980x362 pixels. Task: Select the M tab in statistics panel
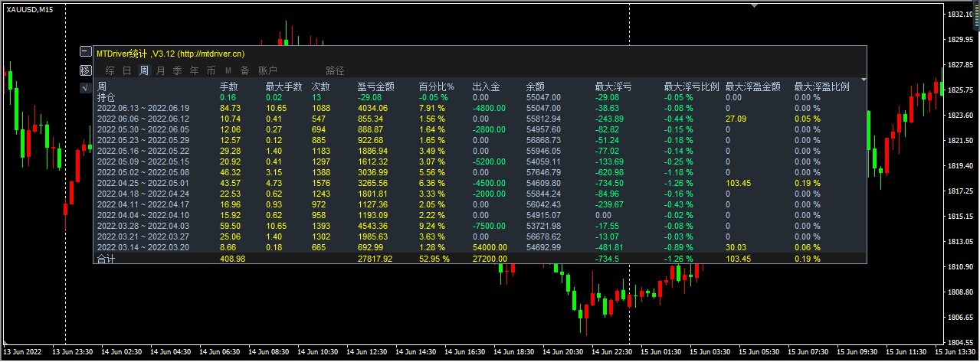pos(228,71)
